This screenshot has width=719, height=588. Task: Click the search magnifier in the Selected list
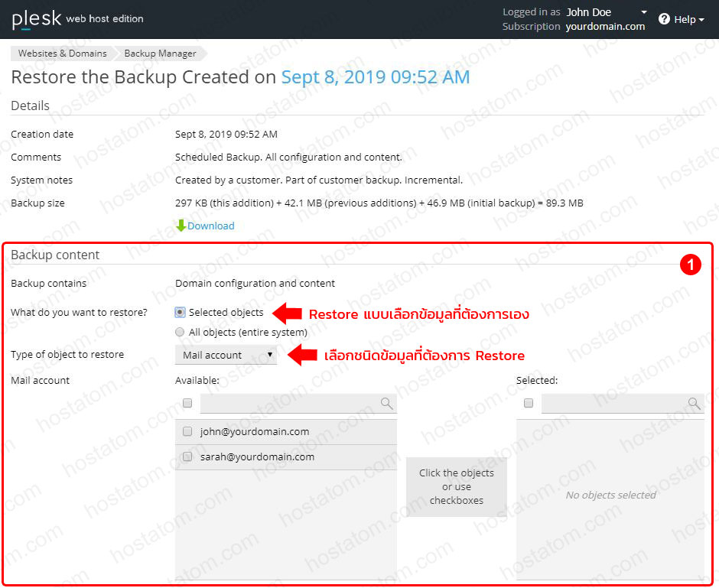(694, 403)
